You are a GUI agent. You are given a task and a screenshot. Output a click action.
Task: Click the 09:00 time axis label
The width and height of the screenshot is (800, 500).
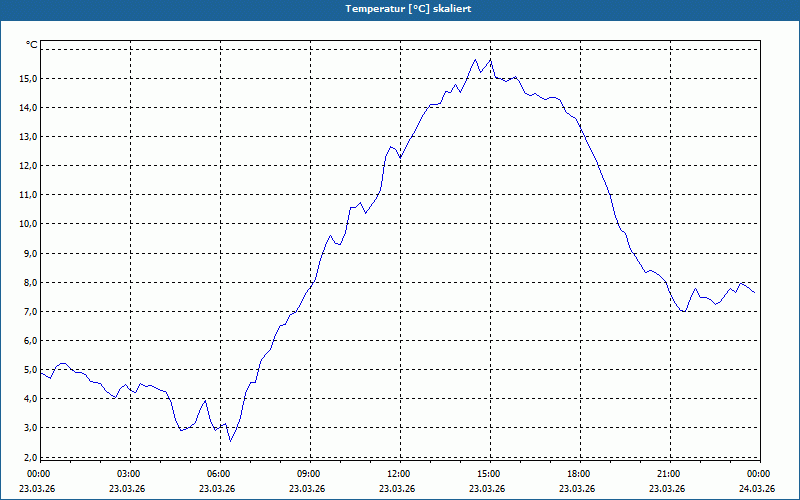309,474
